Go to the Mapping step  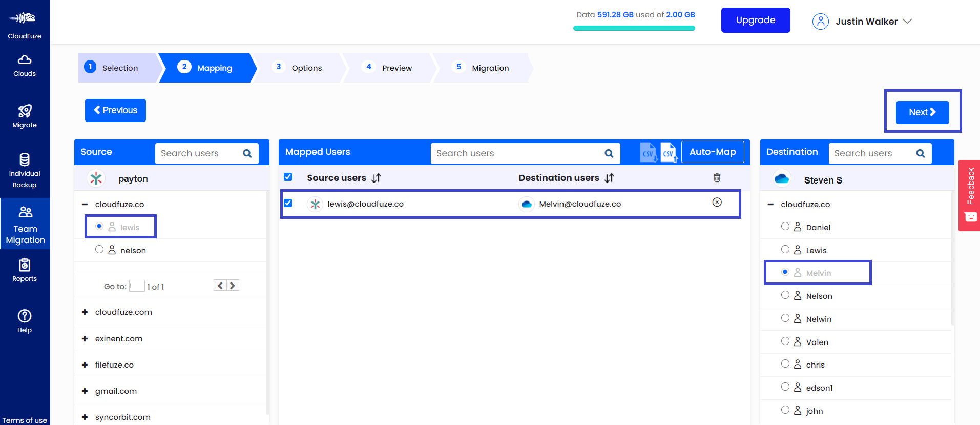207,68
